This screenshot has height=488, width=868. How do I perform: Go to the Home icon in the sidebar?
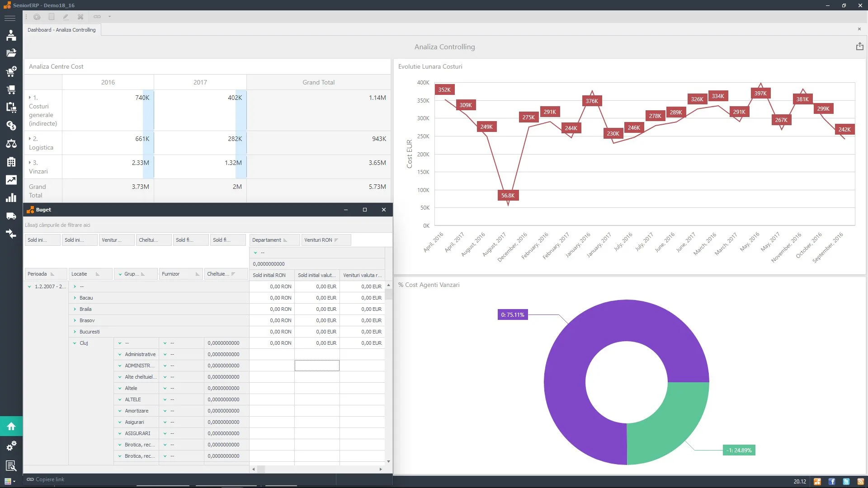point(11,426)
